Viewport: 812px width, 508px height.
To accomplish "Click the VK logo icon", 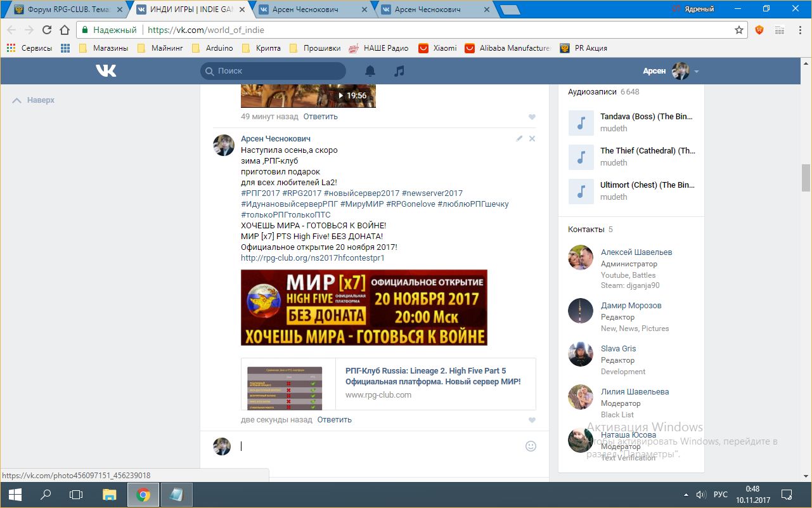I will tap(106, 71).
